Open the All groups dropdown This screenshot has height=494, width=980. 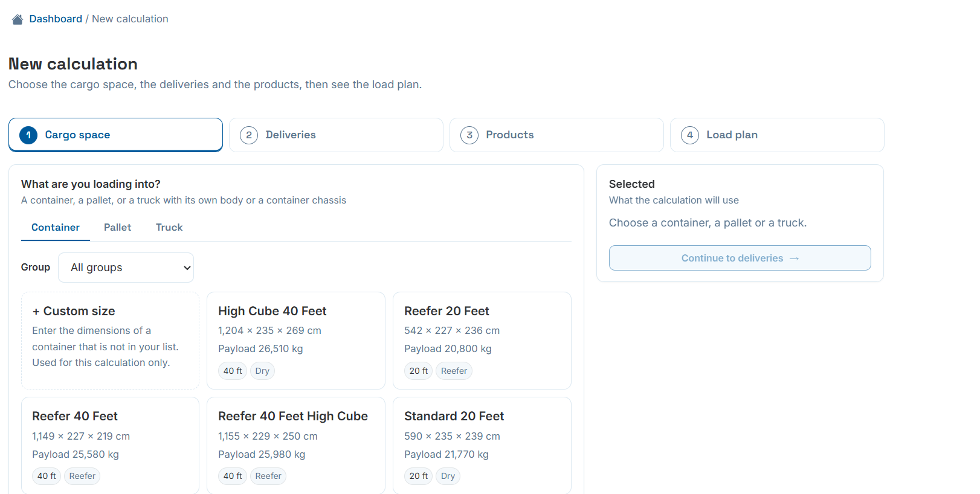126,268
